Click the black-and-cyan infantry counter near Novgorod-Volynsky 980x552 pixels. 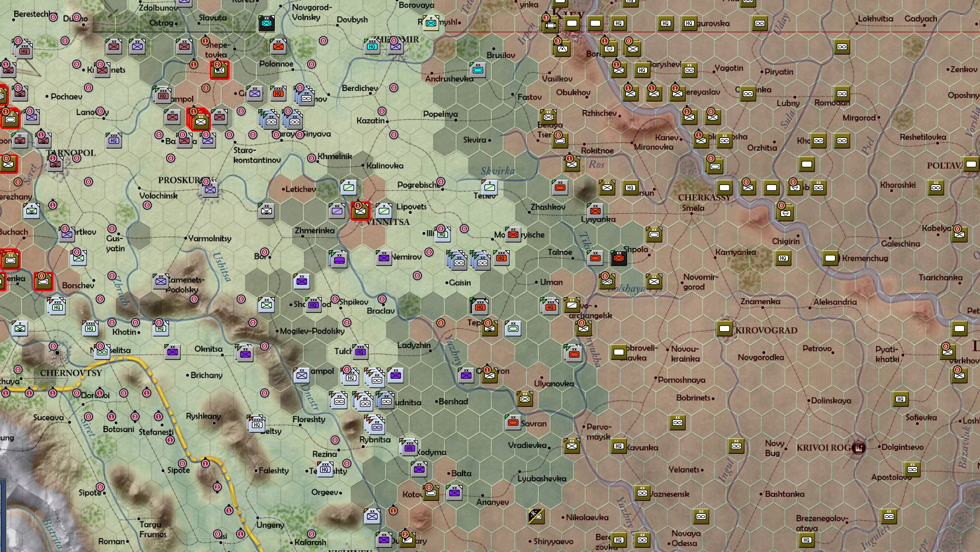pyautogui.click(x=267, y=23)
